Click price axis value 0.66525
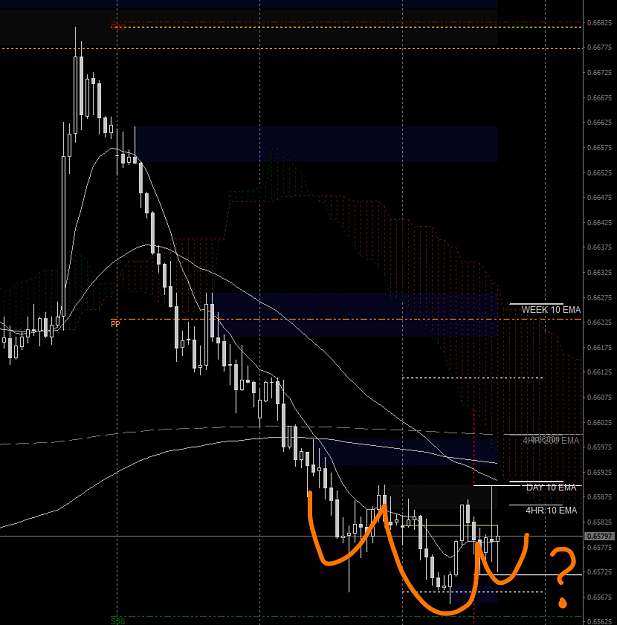617x625 pixels. click(599, 173)
